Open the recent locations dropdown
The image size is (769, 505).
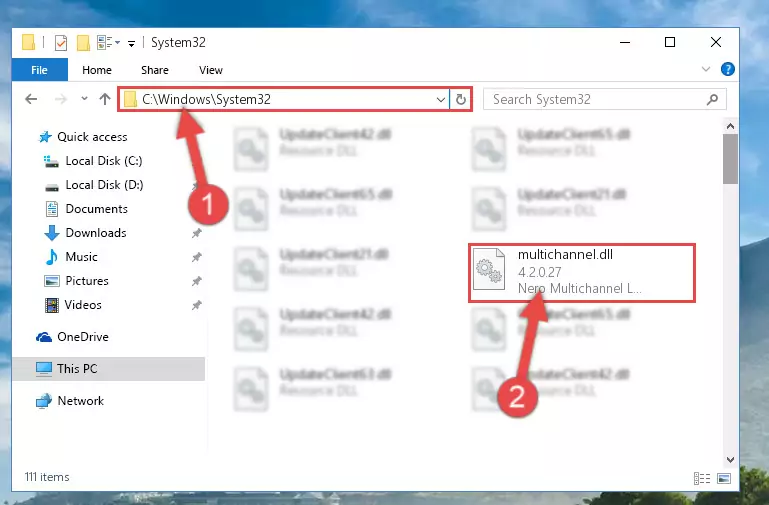point(84,99)
